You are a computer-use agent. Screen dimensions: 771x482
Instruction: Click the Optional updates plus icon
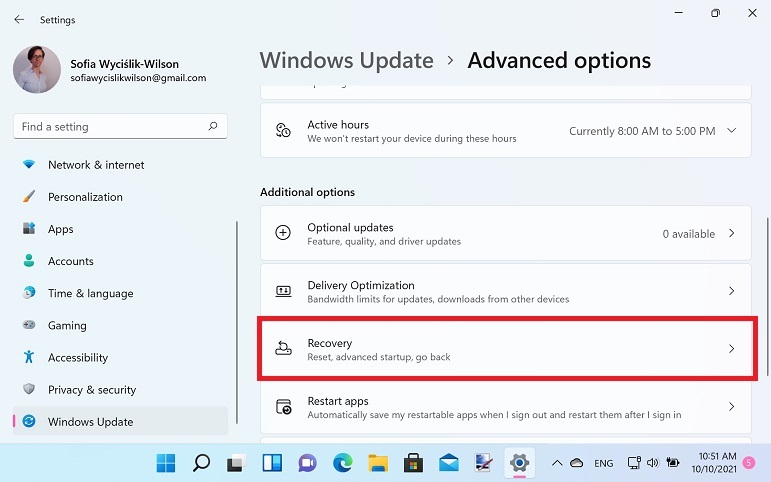click(x=283, y=233)
